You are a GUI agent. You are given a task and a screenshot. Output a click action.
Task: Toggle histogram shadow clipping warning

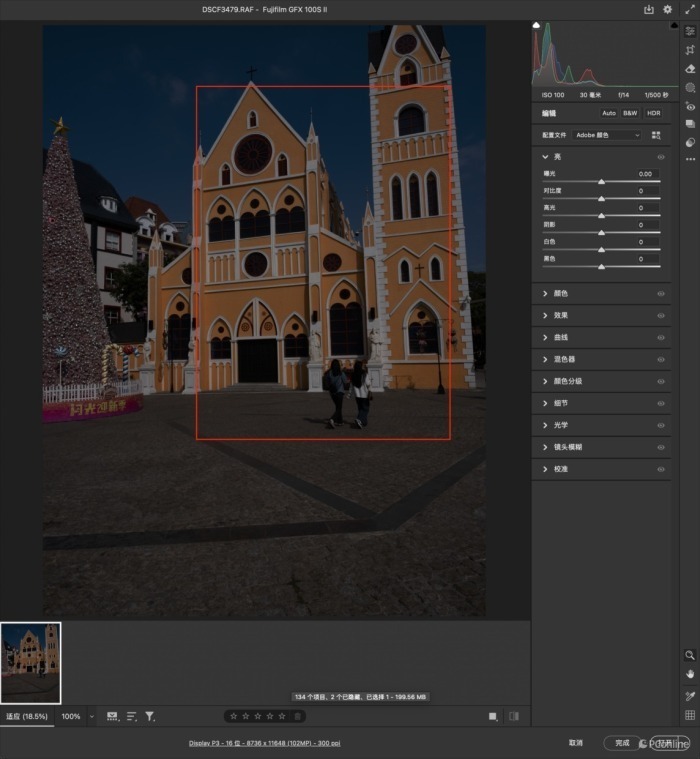coord(536,25)
